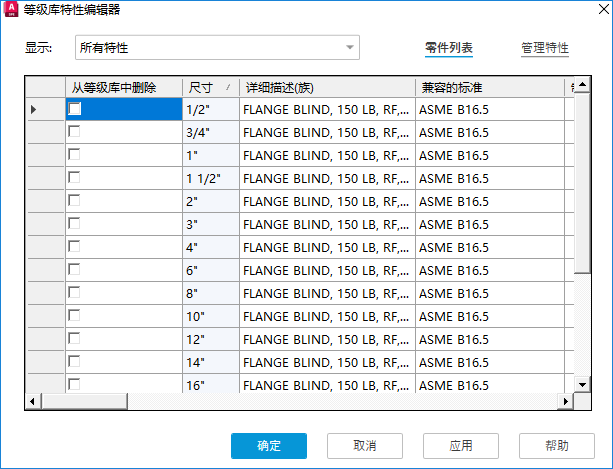This screenshot has width=613, height=469.
Task: Click the AutoCAD app icon in title bar
Action: coord(13,12)
